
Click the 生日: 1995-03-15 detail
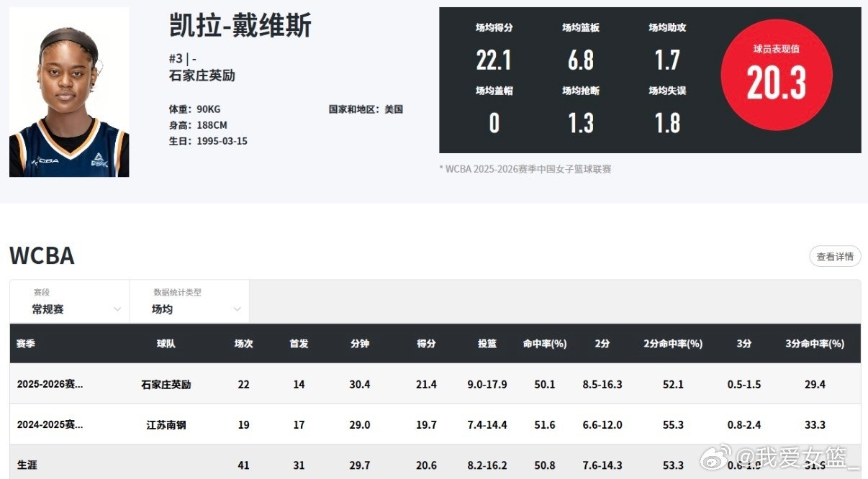click(208, 141)
